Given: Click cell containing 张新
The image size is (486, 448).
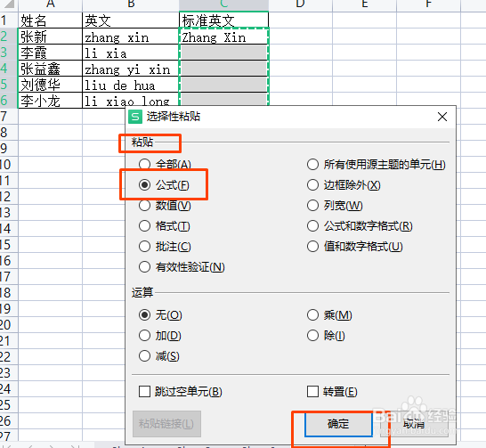Looking at the screenshot, I should click(50, 37).
